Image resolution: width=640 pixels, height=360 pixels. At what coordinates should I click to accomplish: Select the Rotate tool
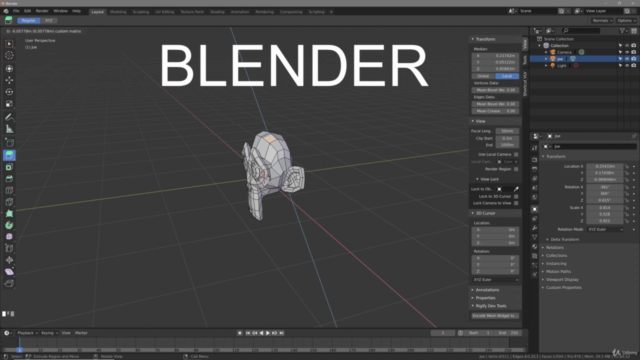coord(9,92)
